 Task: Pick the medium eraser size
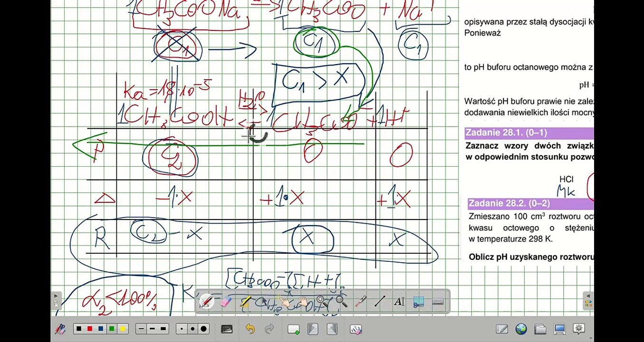(192, 329)
